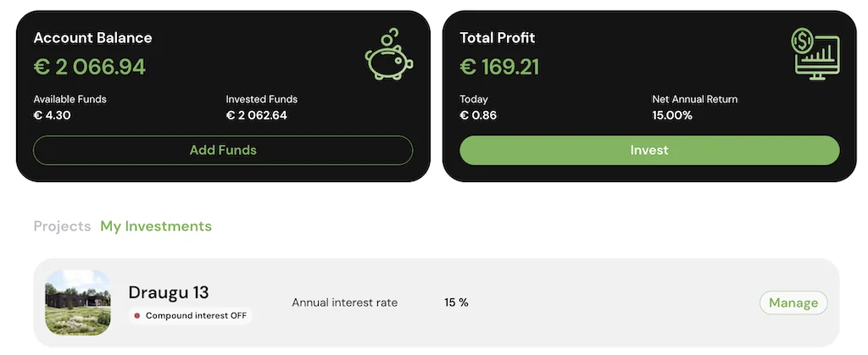The height and width of the screenshot is (355, 868).
Task: Click the Account Balance heading
Action: [x=92, y=38]
